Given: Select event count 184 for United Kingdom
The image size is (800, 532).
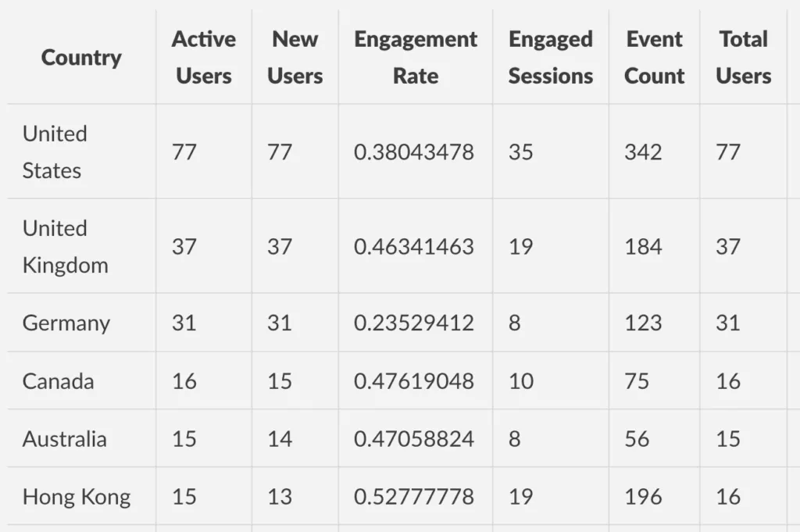Looking at the screenshot, I should click(x=643, y=247).
